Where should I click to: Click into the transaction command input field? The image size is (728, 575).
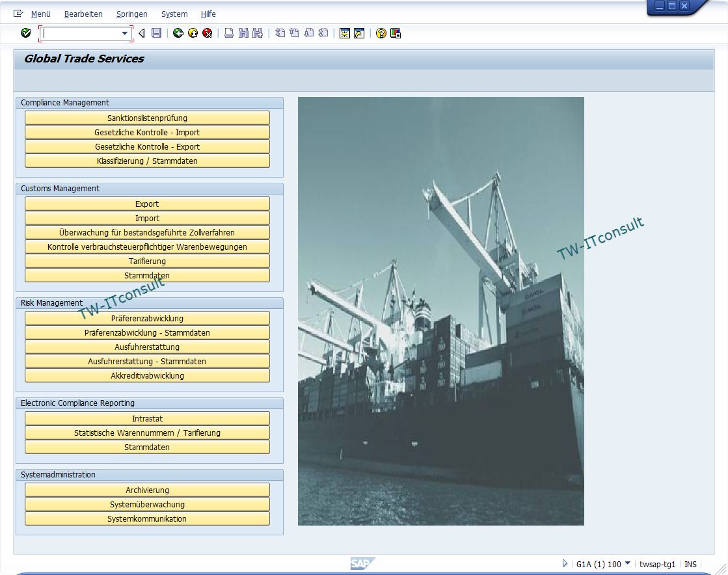pos(80,33)
